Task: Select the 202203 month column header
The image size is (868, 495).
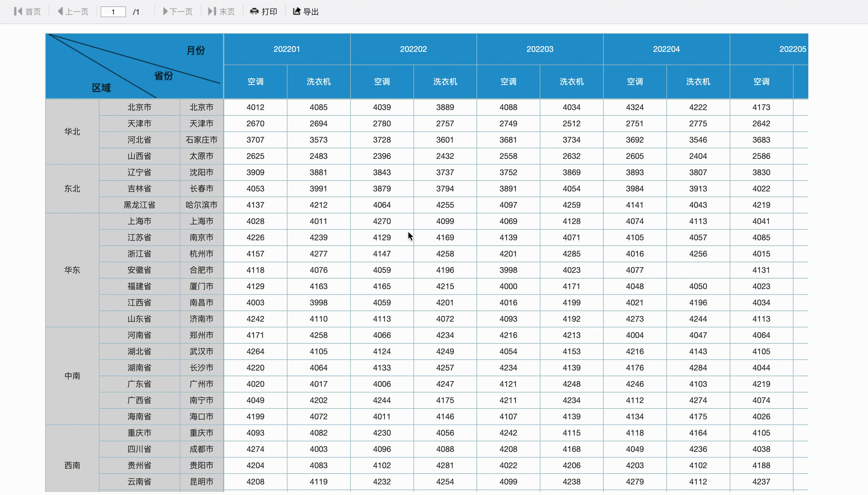Action: pos(540,49)
